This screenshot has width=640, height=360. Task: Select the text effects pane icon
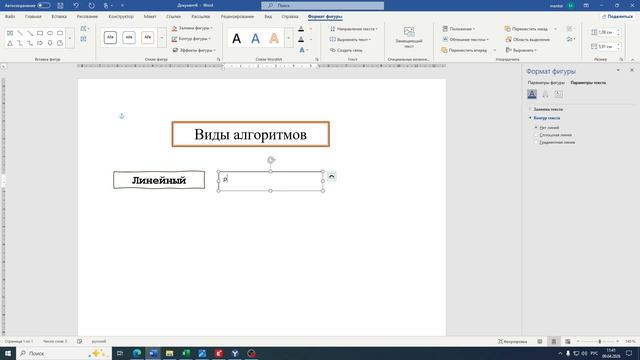(x=545, y=94)
